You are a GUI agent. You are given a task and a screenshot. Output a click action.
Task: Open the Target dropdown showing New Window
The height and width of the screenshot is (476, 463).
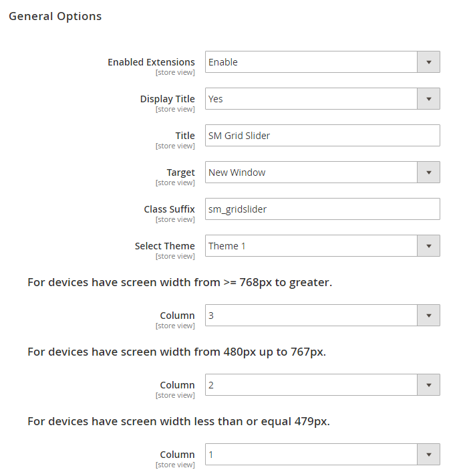coord(321,172)
